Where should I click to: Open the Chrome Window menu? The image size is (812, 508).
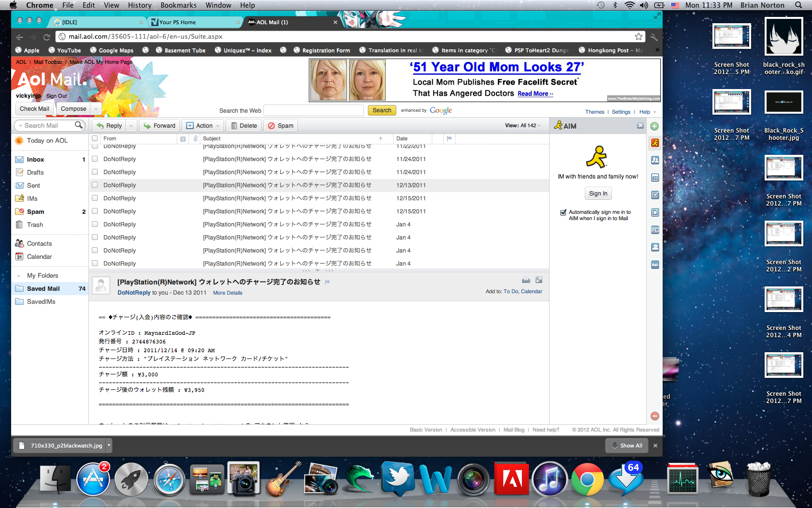[218, 5]
